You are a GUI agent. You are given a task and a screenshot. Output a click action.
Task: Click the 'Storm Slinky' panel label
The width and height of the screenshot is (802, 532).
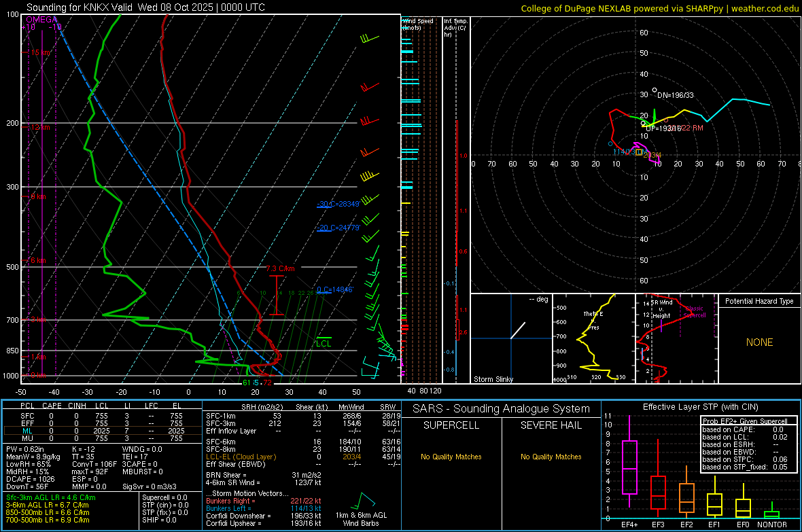click(x=493, y=379)
